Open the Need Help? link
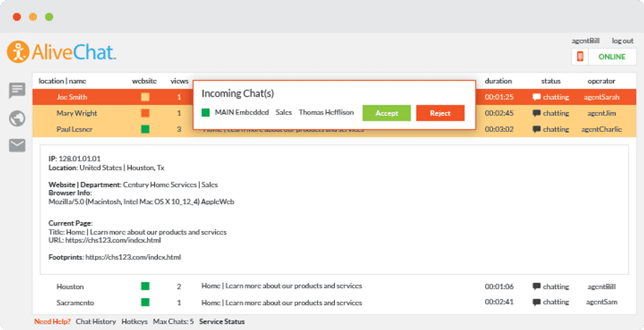Viewport: 644px width, 330px height. [x=52, y=321]
